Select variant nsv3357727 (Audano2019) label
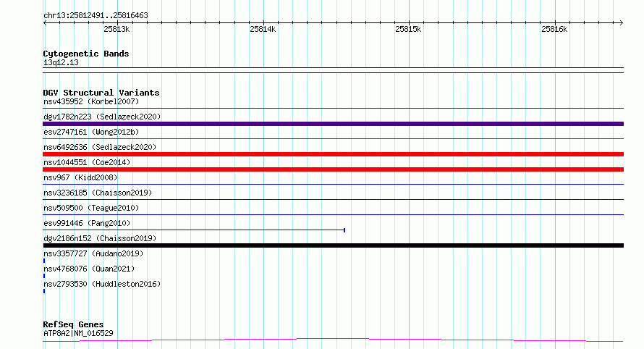The height and width of the screenshot is (349, 644). click(x=93, y=253)
